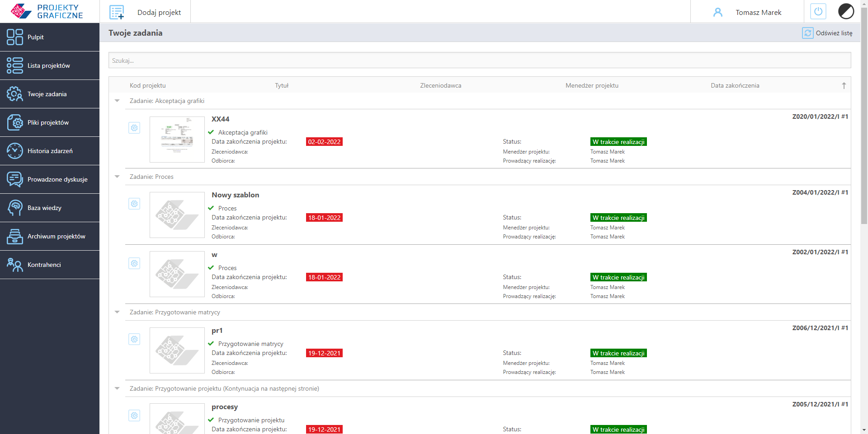The image size is (868, 434).
Task: Open the XX44 project thumbnail
Action: (177, 140)
